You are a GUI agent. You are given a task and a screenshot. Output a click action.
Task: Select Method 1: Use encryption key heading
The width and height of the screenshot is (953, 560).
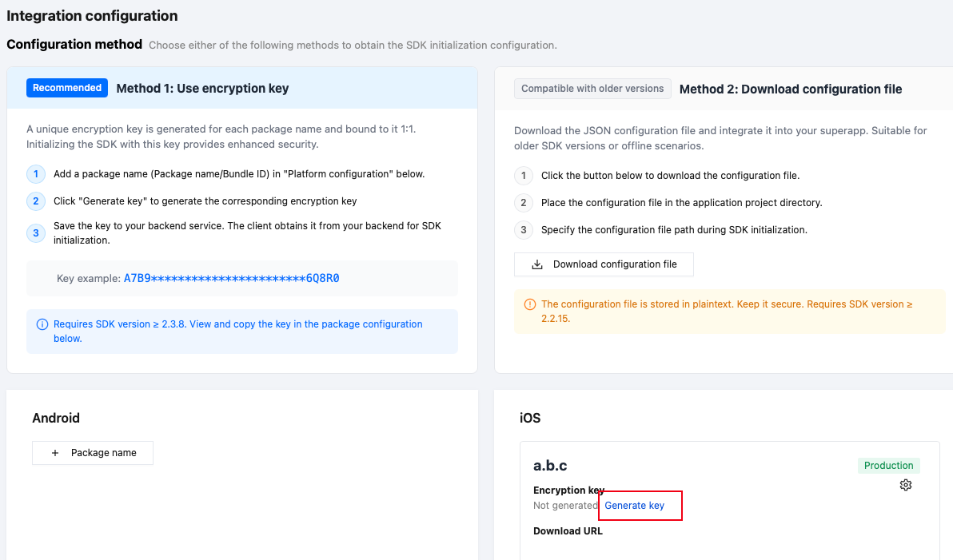[202, 88]
